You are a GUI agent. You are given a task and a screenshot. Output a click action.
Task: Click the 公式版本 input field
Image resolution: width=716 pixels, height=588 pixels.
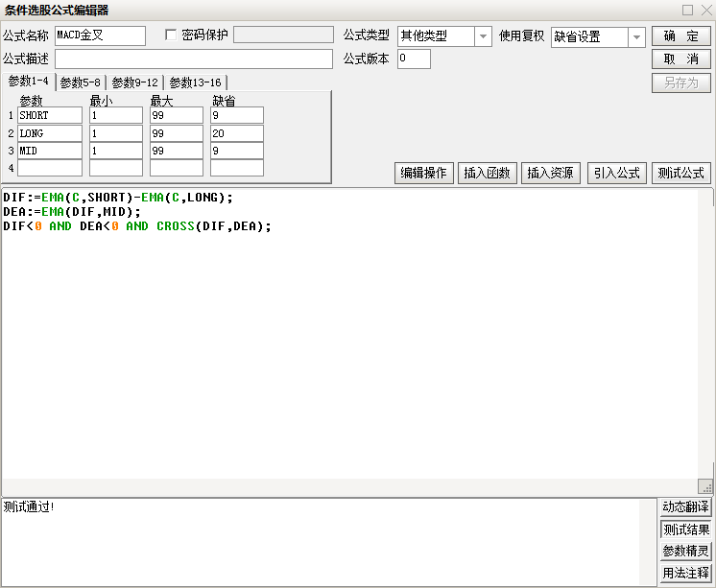click(414, 59)
